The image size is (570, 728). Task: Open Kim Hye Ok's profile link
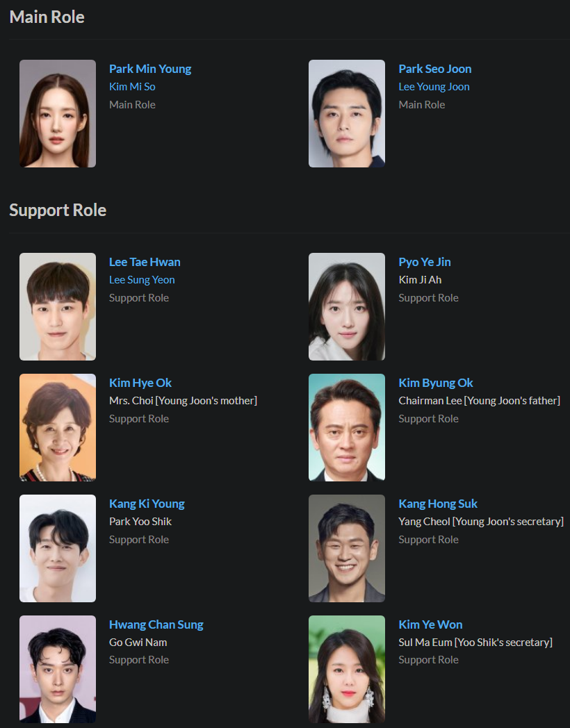(140, 383)
